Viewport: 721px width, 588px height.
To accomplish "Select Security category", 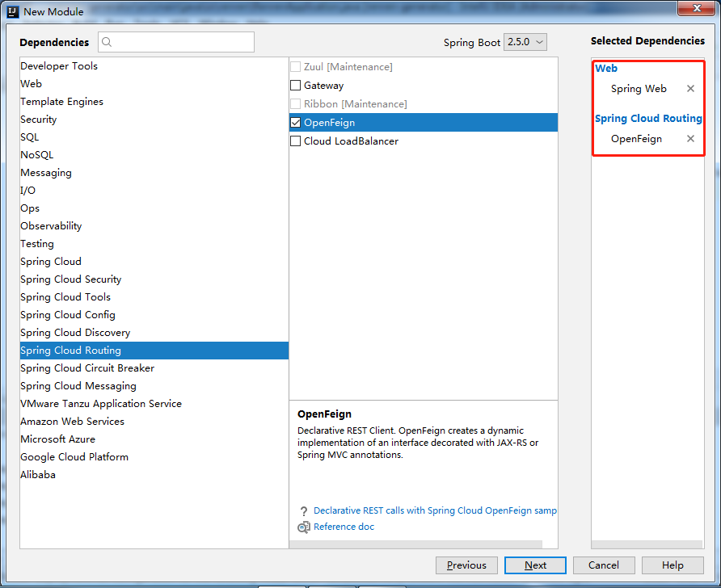I will [154, 120].
